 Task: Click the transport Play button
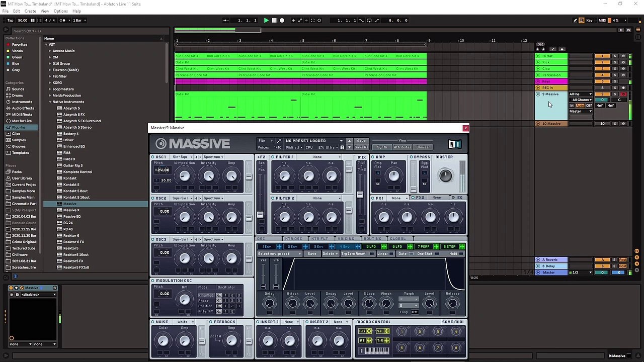pos(266,21)
